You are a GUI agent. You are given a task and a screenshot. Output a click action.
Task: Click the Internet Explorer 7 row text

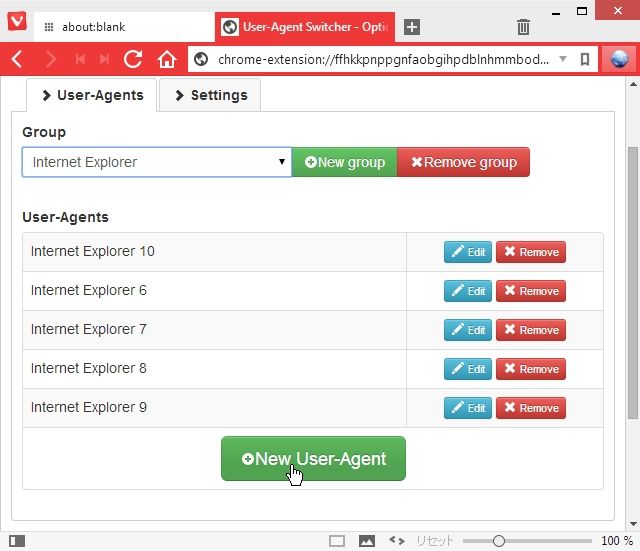pyautogui.click(x=89, y=329)
